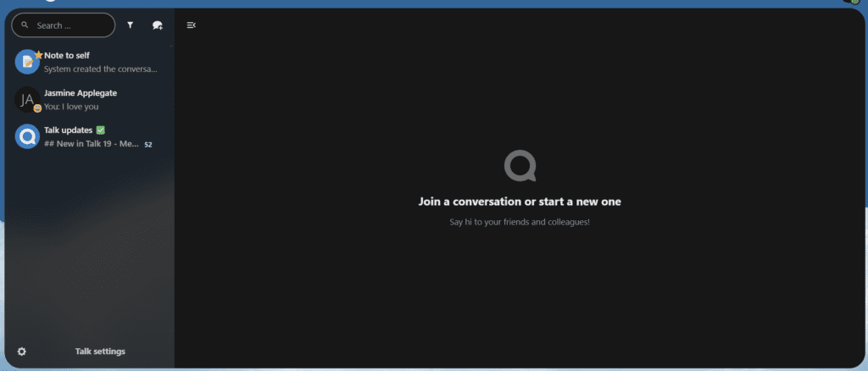Click the 'You: I love you' preview
This screenshot has height=371, width=868.
tap(71, 107)
